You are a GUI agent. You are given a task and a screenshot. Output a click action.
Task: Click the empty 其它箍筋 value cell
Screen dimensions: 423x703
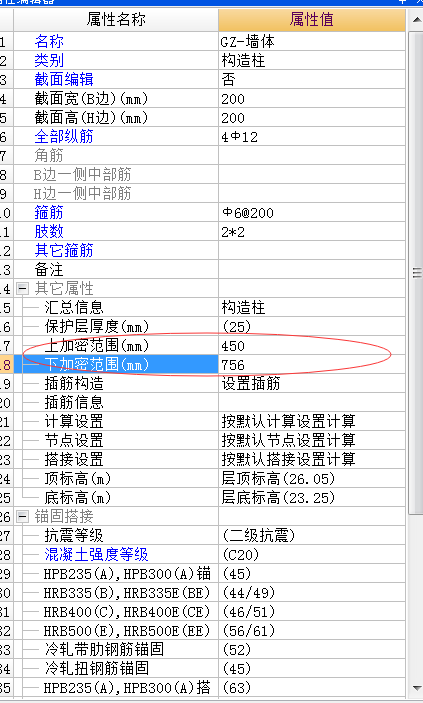pos(312,250)
